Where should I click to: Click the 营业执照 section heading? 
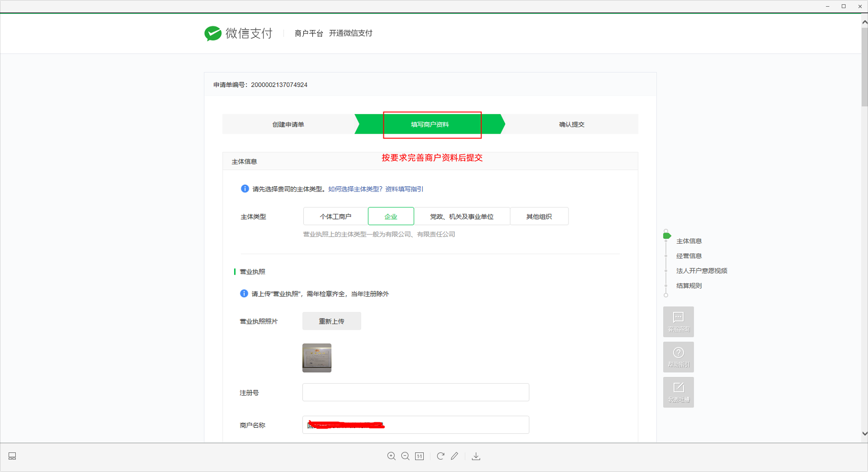point(252,271)
